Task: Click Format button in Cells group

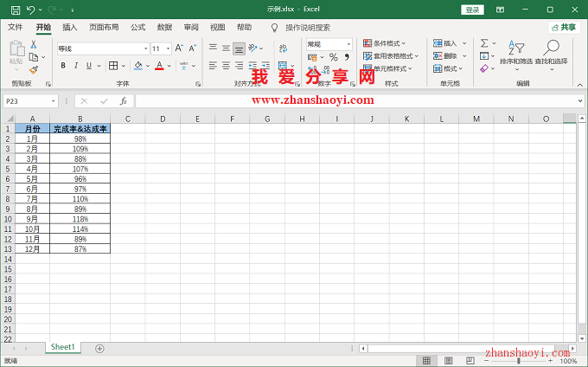Action: coord(448,68)
